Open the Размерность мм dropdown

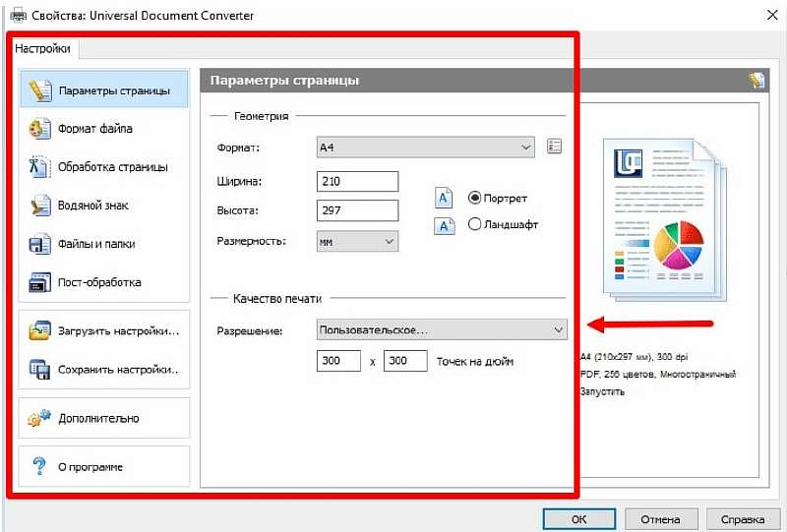click(x=357, y=241)
